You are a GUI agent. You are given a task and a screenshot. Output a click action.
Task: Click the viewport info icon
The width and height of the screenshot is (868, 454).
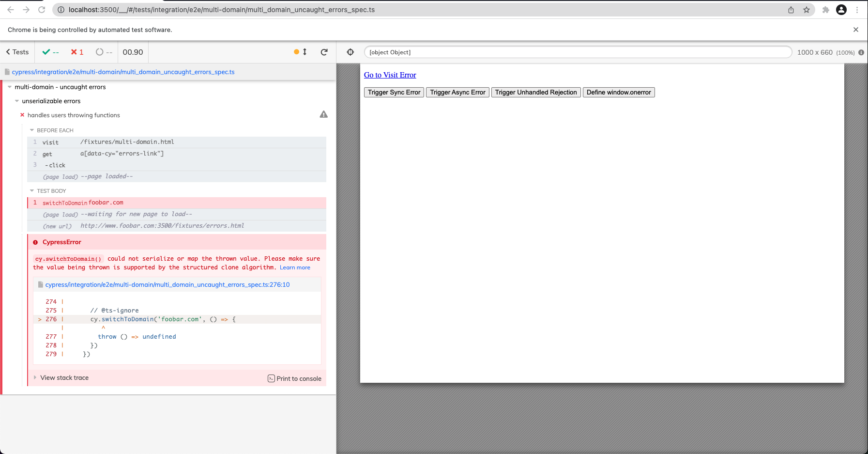861,52
